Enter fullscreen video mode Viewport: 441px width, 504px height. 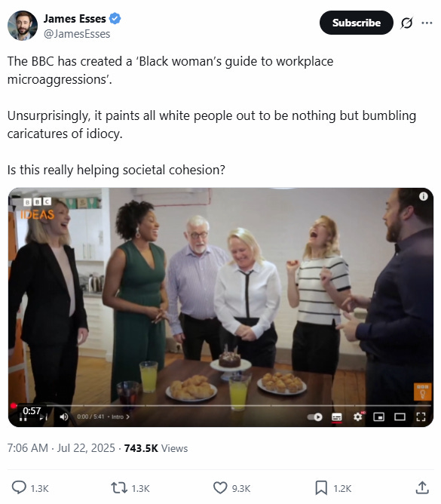coord(421,417)
